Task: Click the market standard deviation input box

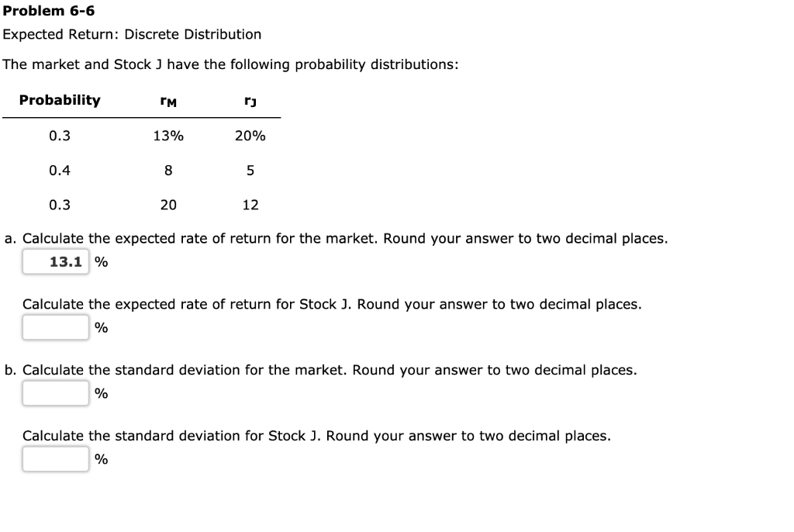Action: coord(55,392)
